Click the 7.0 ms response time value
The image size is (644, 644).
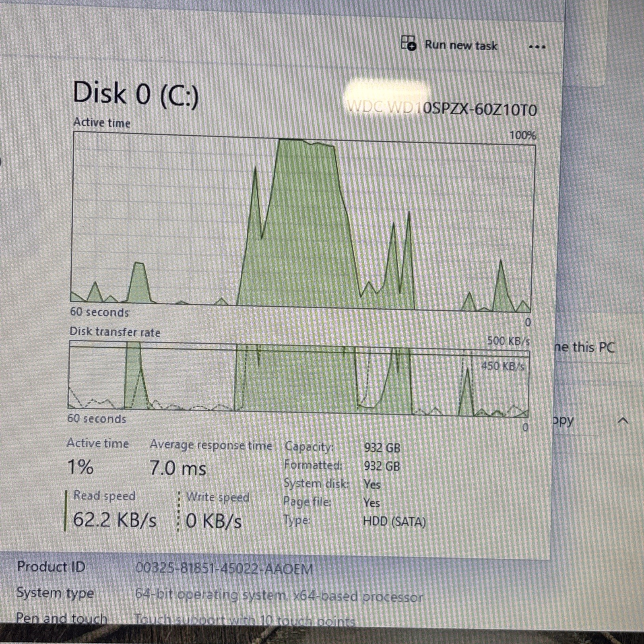tap(178, 469)
